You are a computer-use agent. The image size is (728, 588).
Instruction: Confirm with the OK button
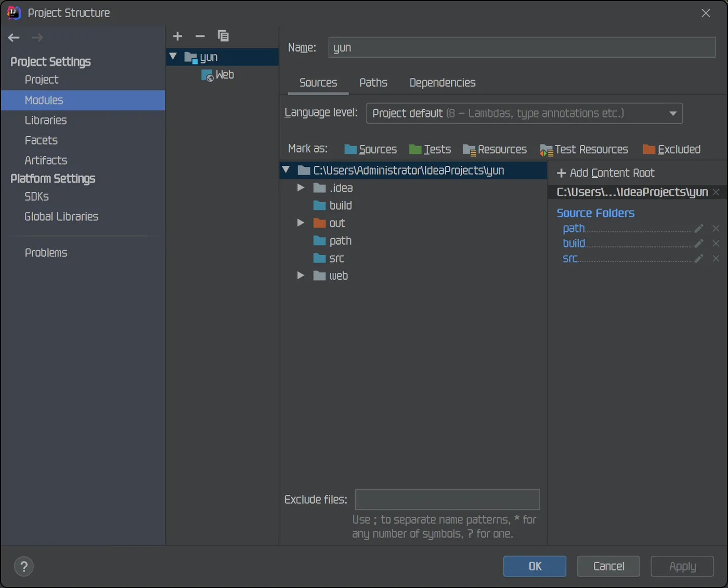point(535,566)
